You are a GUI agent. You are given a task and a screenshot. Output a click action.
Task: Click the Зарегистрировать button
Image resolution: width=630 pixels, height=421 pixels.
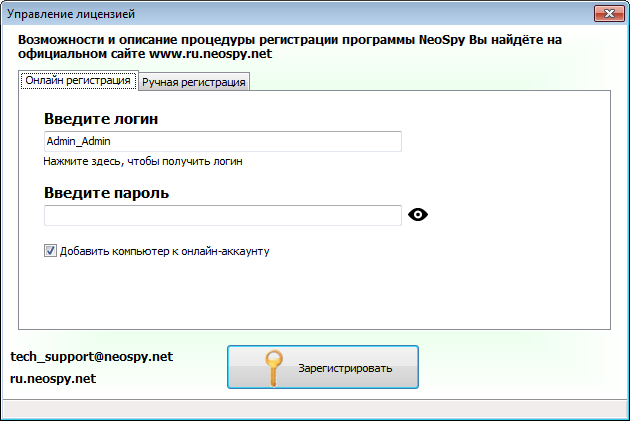point(323,367)
